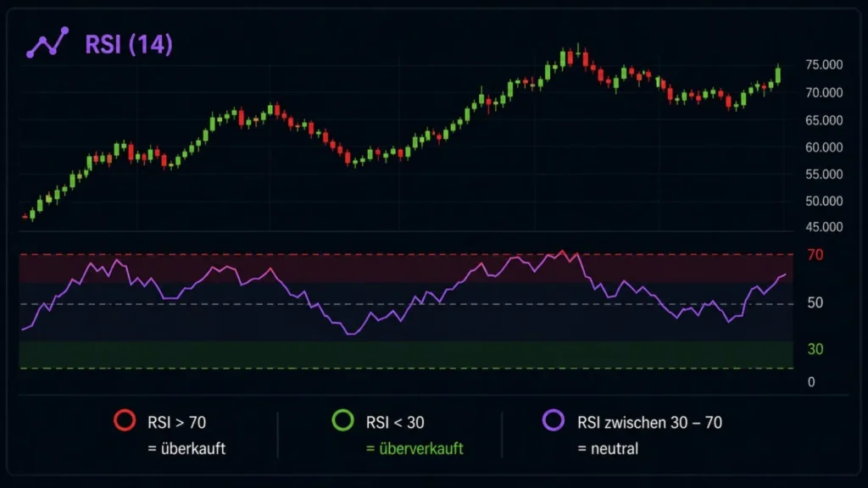Screen dimensions: 868x488
Task: Click the red circle icon for RSI > 70
Action: coord(125,420)
